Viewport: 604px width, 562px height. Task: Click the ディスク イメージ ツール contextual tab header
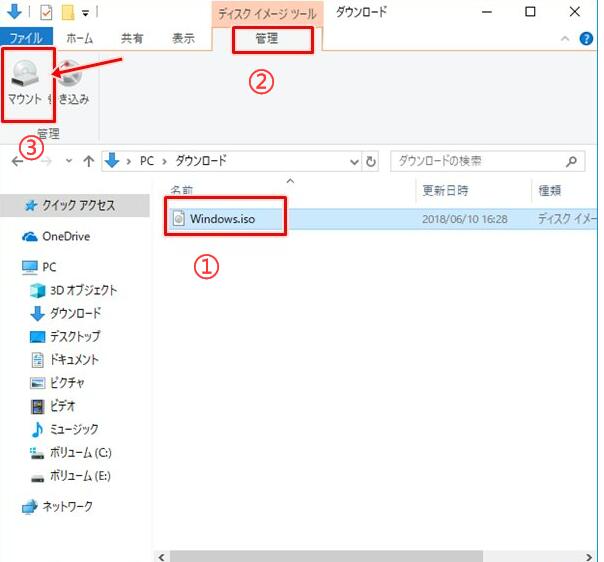pos(267,14)
